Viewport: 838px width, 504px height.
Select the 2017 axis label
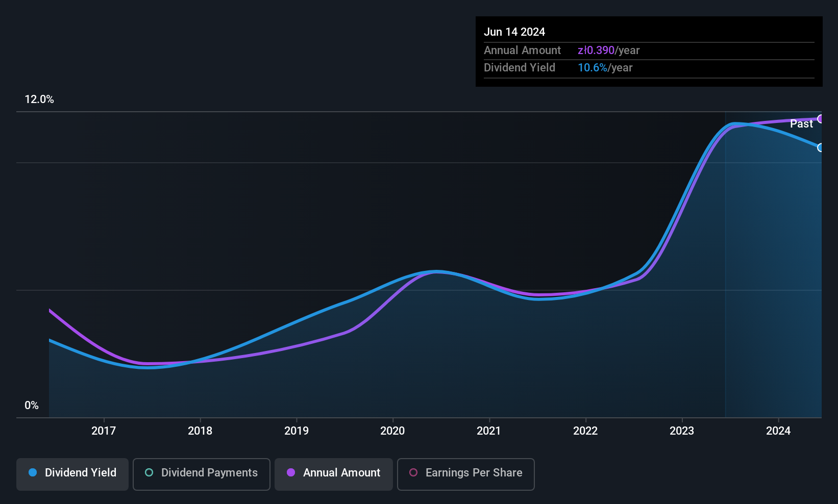104,431
